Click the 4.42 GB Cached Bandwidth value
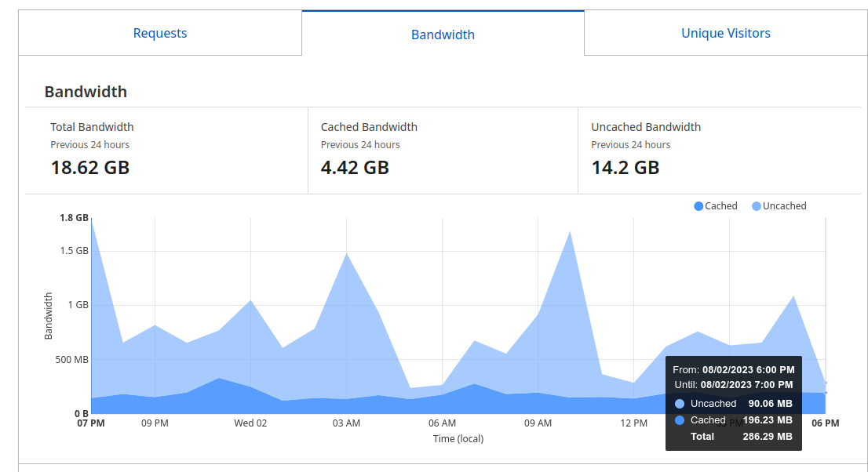Image resolution: width=868 pixels, height=472 pixels. 355,167
